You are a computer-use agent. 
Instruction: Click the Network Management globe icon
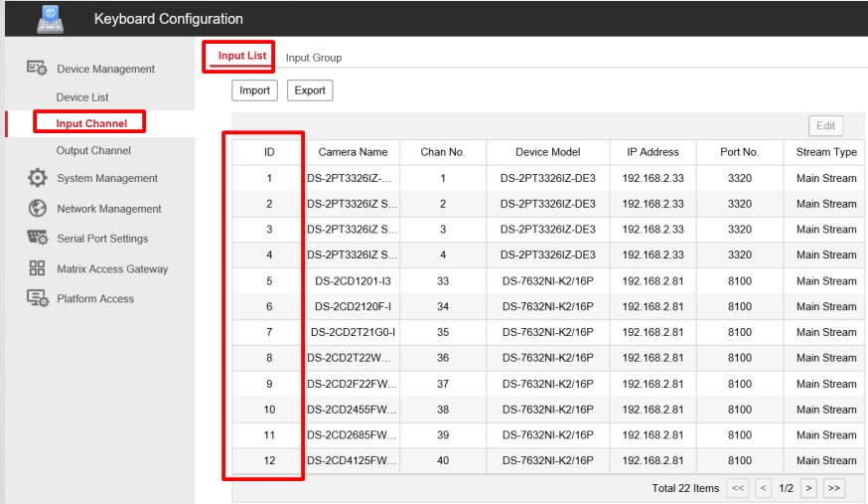coord(37,209)
